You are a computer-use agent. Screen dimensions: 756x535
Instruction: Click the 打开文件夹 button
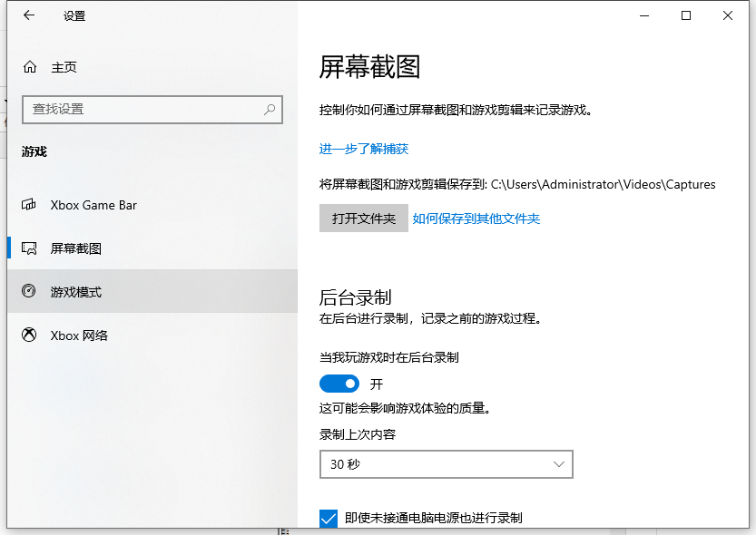(x=363, y=218)
